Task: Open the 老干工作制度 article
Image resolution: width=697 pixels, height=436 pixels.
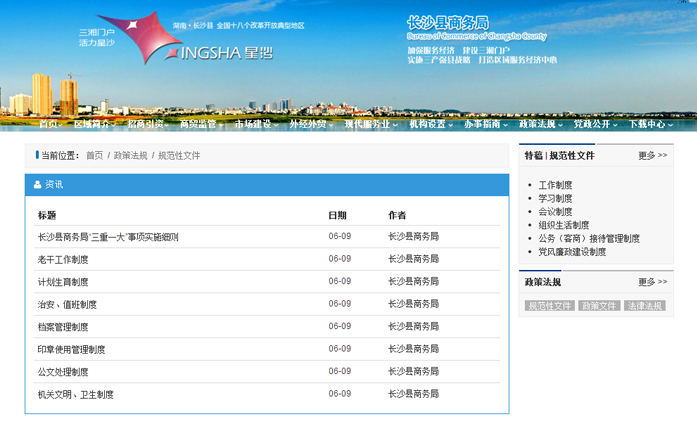Action: pyautogui.click(x=63, y=260)
